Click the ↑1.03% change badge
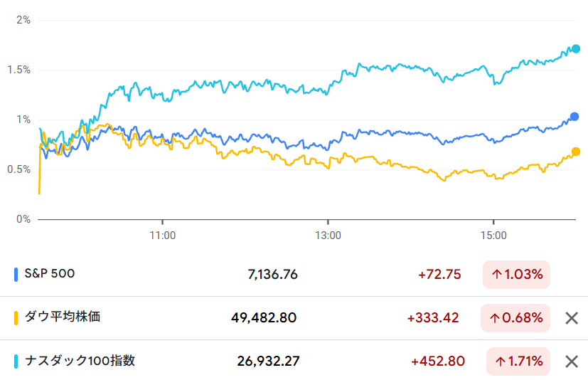 click(x=515, y=275)
